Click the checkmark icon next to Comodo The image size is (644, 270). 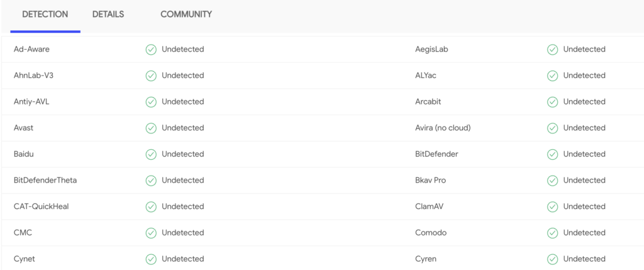552,233
